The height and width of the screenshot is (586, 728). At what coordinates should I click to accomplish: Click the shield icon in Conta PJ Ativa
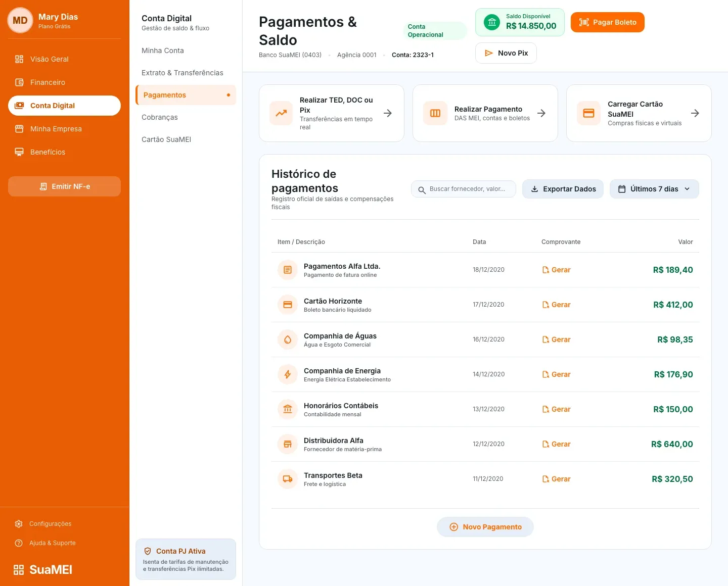pos(148,551)
